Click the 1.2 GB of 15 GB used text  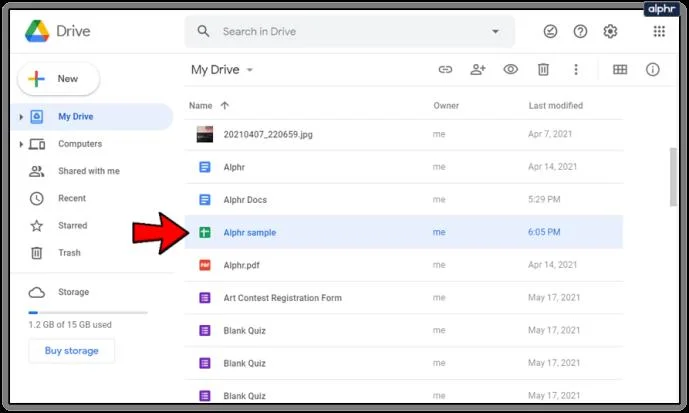70,325
